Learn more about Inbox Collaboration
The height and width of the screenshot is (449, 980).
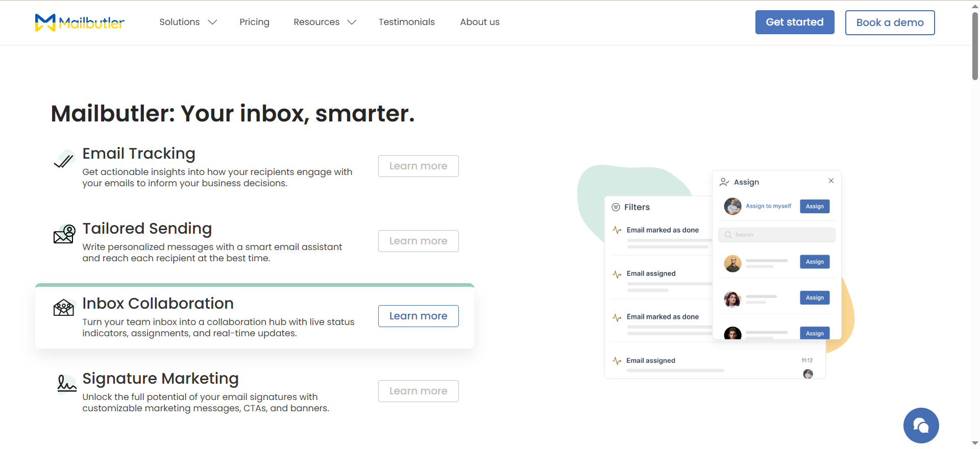418,316
